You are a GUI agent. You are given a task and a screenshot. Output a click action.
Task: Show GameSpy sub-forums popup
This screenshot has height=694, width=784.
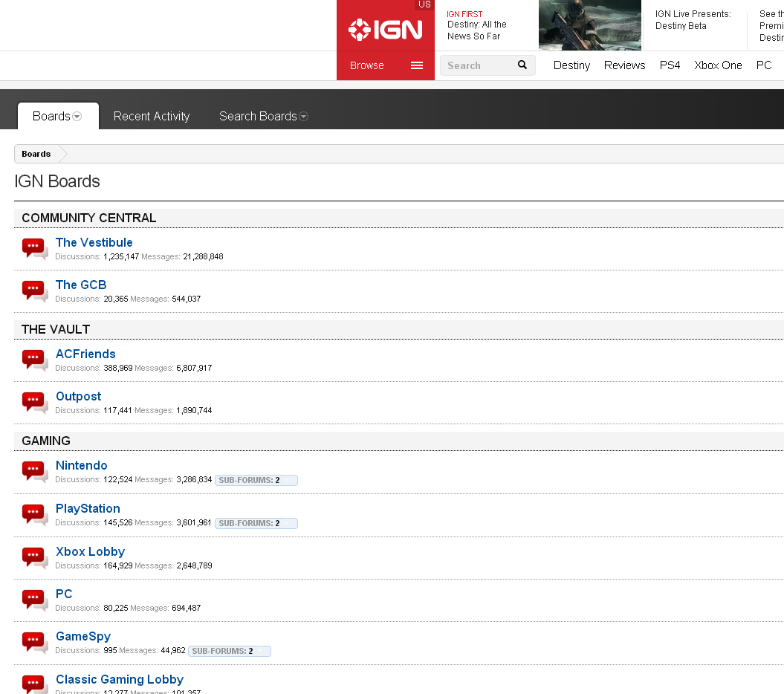point(229,651)
